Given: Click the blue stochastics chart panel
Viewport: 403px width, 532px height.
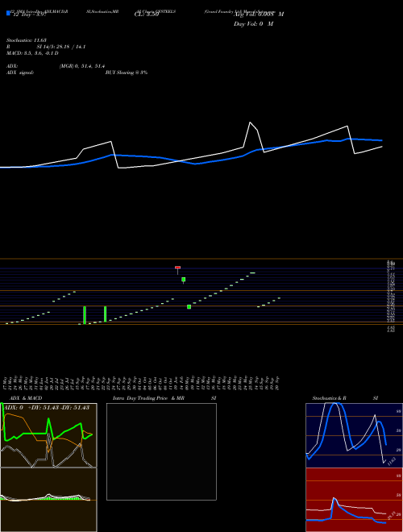Looking at the screenshot, I should tap(354, 435).
